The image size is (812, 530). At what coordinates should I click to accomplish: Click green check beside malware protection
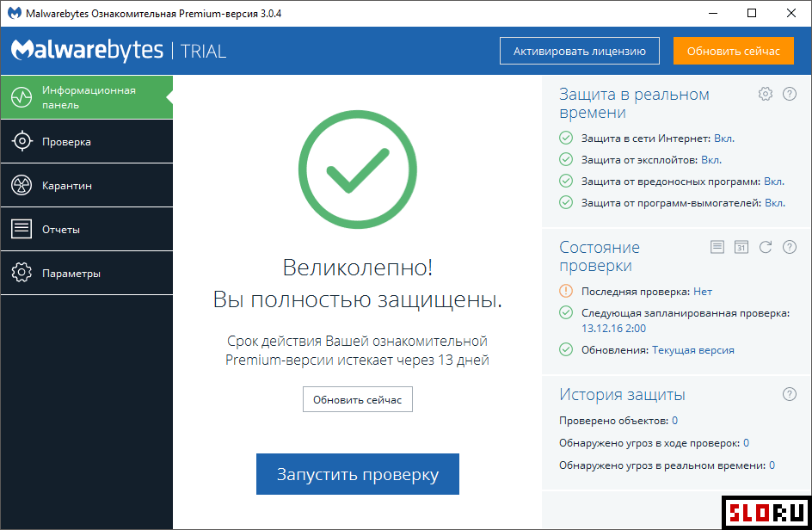[x=566, y=181]
